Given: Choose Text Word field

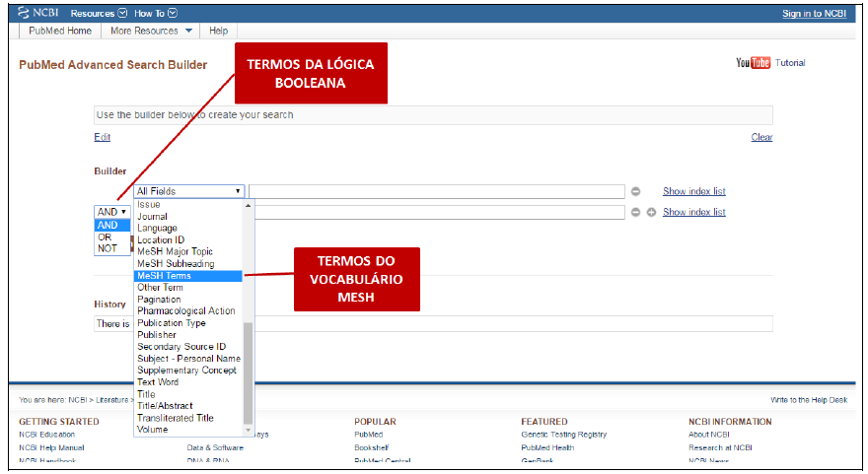Looking at the screenshot, I should coord(187,382).
